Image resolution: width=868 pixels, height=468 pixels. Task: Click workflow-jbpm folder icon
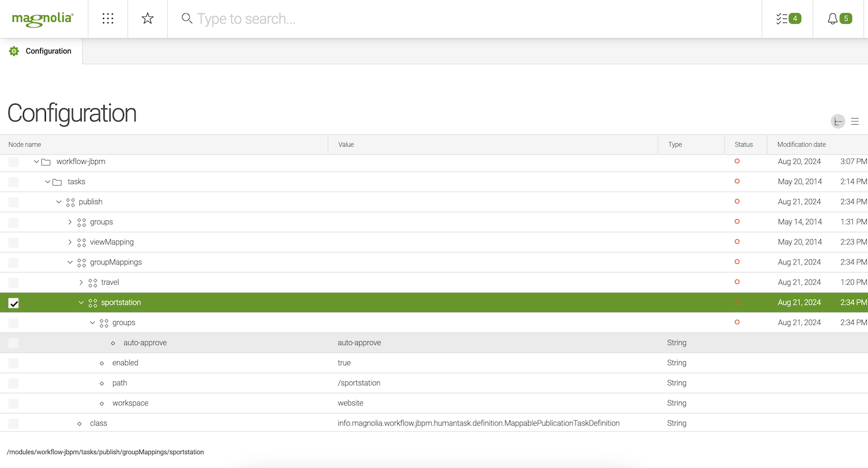click(46, 162)
